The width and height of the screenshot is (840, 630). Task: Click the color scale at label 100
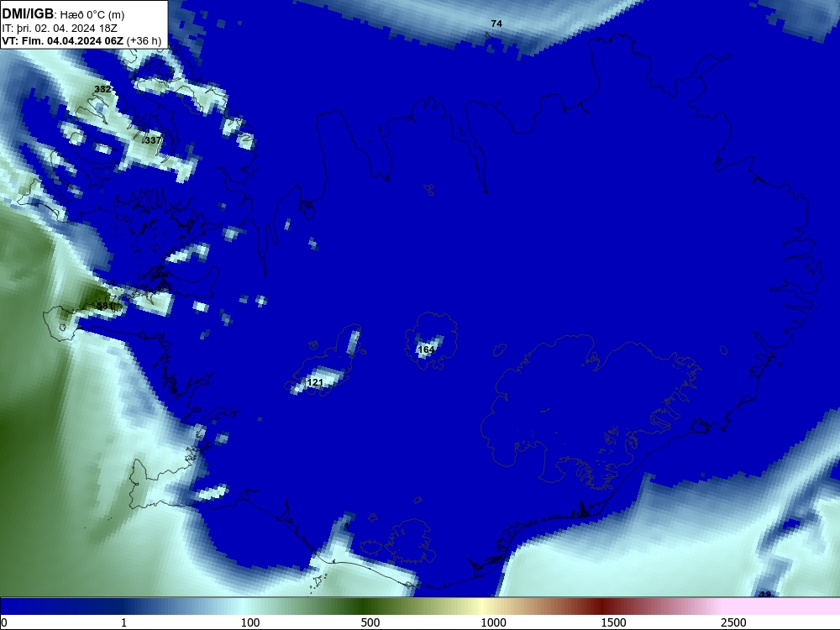point(250,622)
